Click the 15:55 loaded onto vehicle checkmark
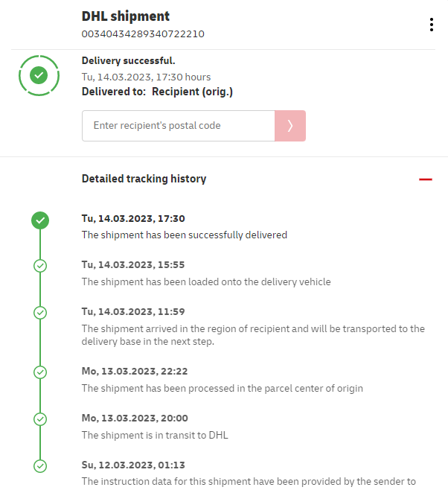 40,266
